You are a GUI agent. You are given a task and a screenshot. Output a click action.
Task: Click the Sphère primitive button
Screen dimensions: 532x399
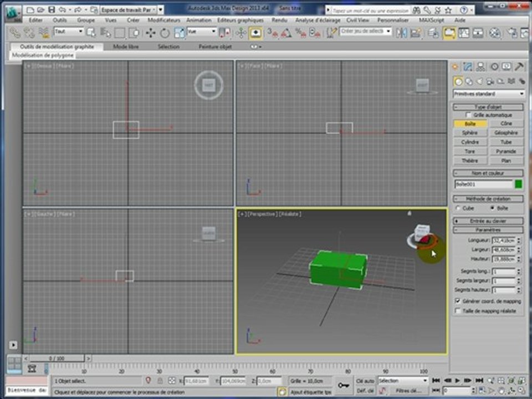pyautogui.click(x=470, y=132)
